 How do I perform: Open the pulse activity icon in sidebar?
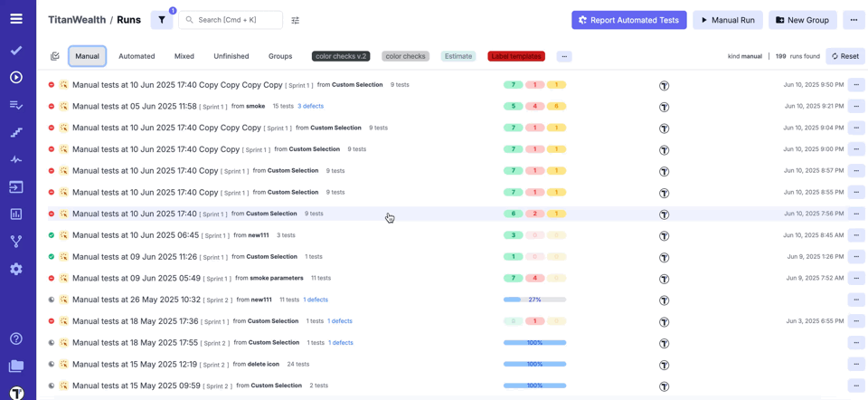pos(16,160)
